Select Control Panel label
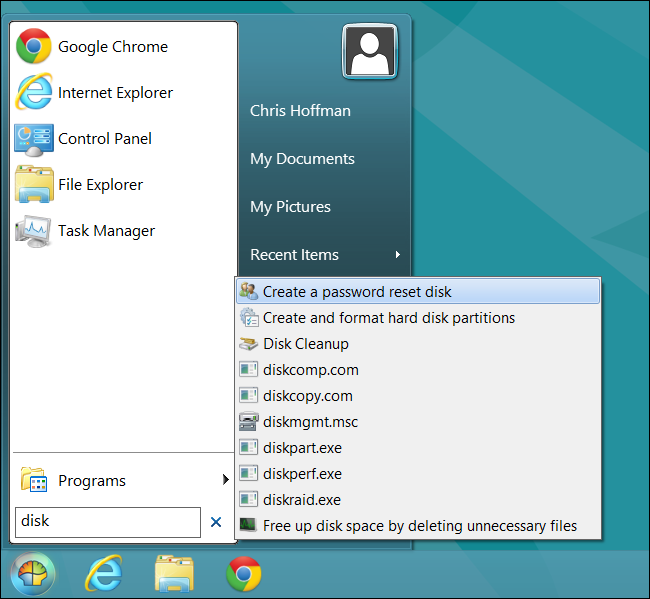 coord(105,139)
